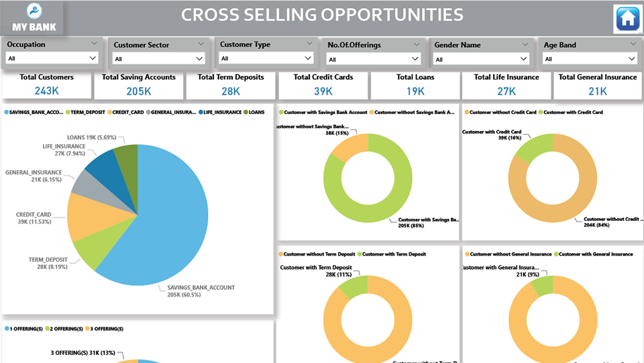The image size is (644, 363).
Task: Click the LOANS legend marker
Action: [246, 112]
